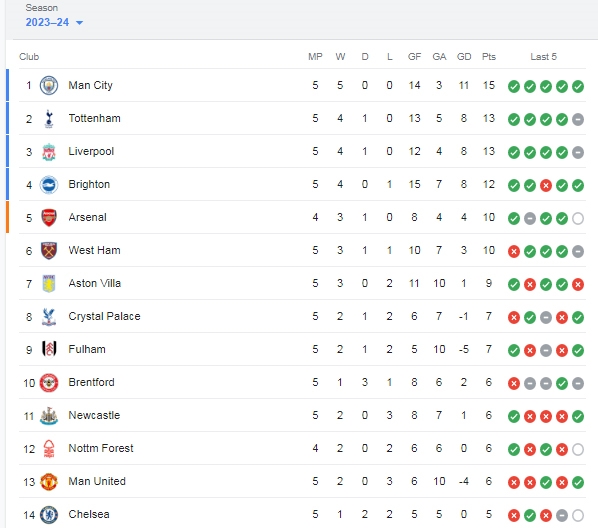Click the Man City club crest
Viewport: 598px width, 528px height.
pos(49,85)
